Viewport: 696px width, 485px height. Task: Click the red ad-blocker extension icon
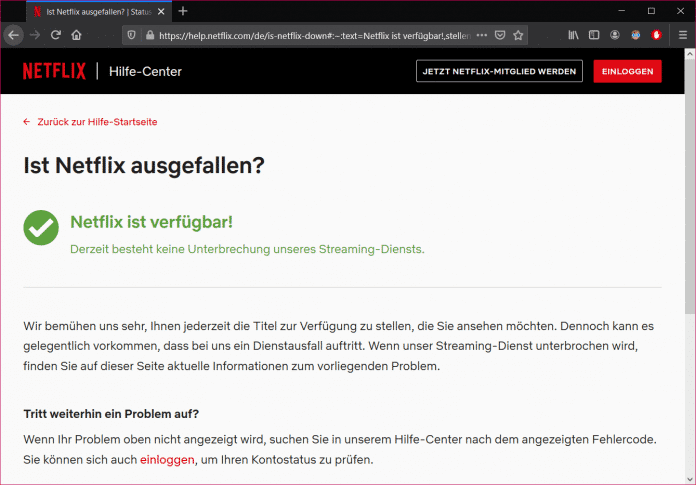[657, 35]
